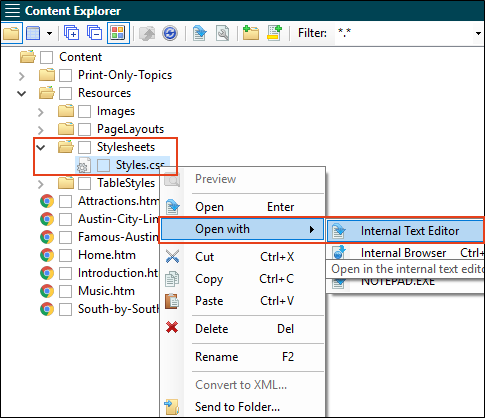Screen dimensions: 485x418
Task: Click the show files color grid icon
Action: [118, 33]
